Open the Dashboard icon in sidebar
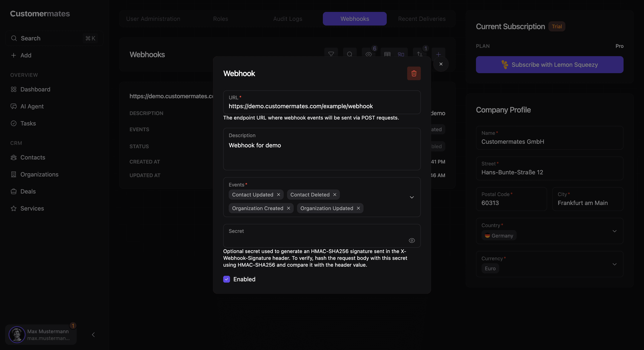The height and width of the screenshot is (350, 644). [13, 89]
